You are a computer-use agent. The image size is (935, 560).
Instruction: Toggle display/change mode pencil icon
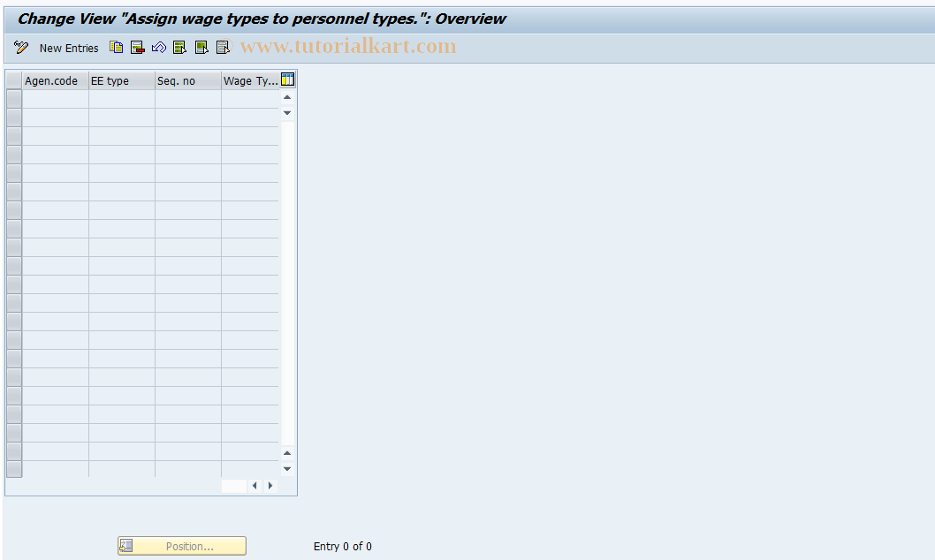pos(21,48)
